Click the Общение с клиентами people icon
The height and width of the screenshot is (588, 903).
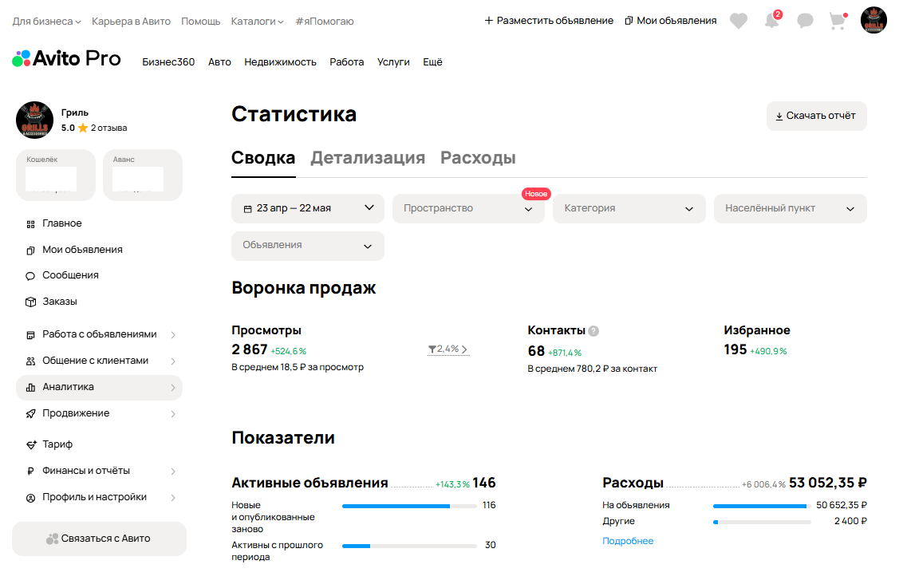coord(30,361)
